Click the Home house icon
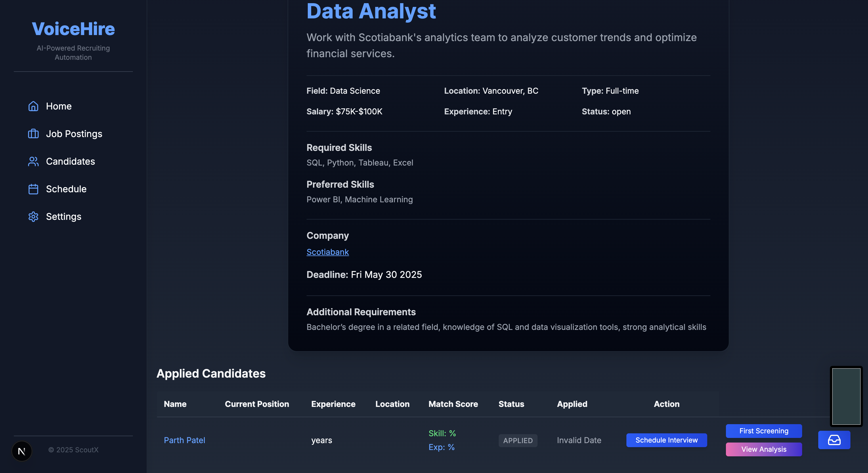This screenshot has height=473, width=868. click(33, 106)
